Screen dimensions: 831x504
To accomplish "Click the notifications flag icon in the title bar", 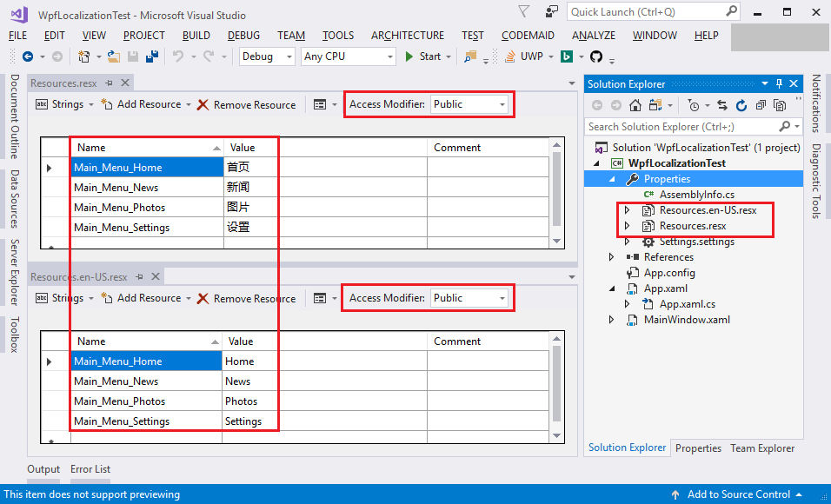I will (523, 11).
